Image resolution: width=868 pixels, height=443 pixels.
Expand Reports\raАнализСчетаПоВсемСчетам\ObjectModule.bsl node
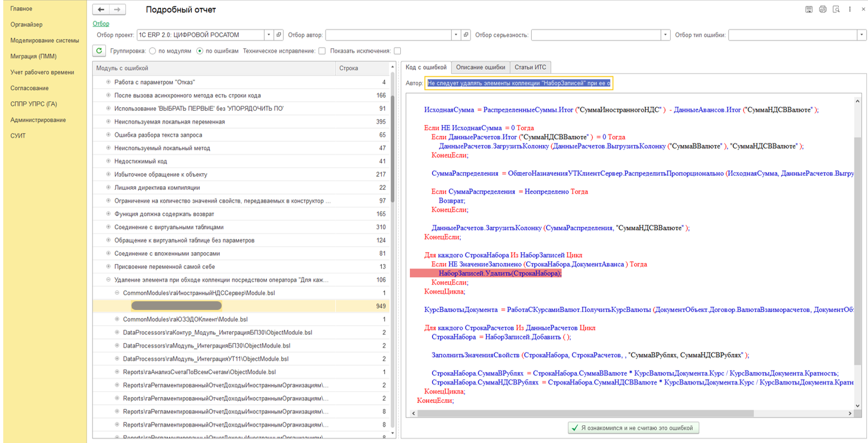pos(117,372)
